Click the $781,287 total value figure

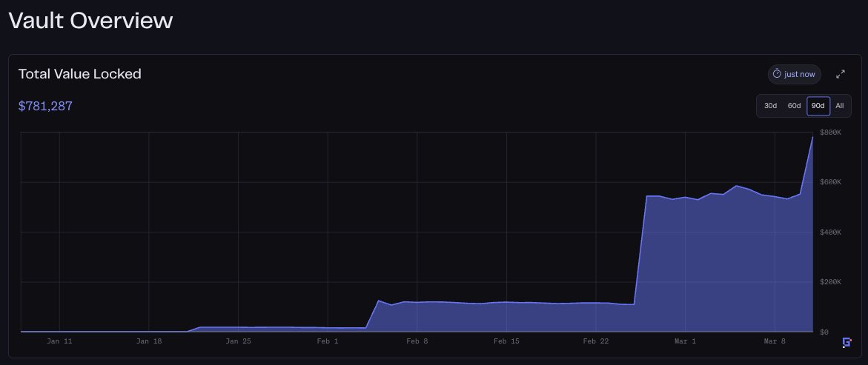(x=45, y=106)
